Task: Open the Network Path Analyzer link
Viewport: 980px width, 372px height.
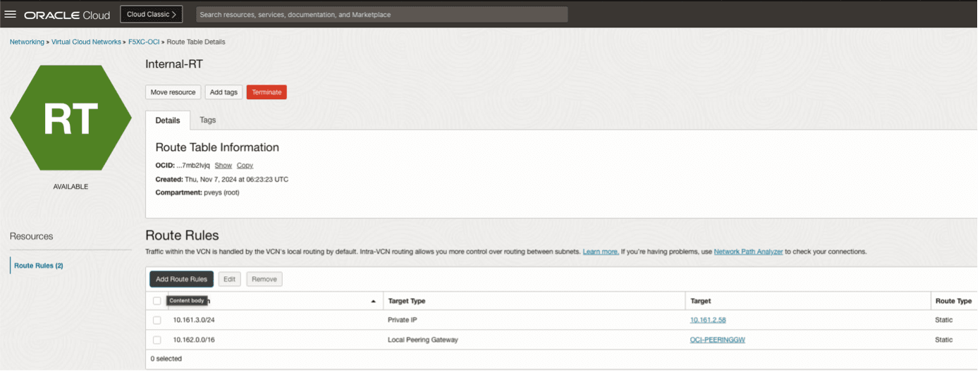Action: [748, 252]
